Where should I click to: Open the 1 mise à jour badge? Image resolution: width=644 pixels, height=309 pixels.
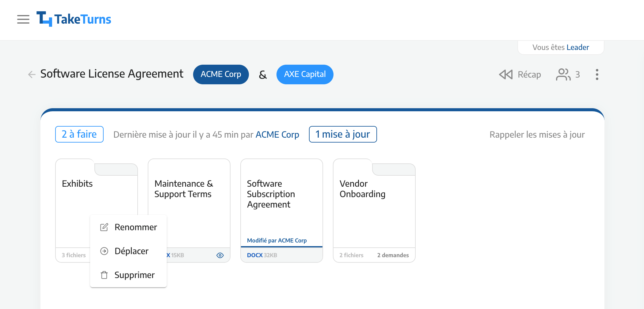(x=343, y=134)
